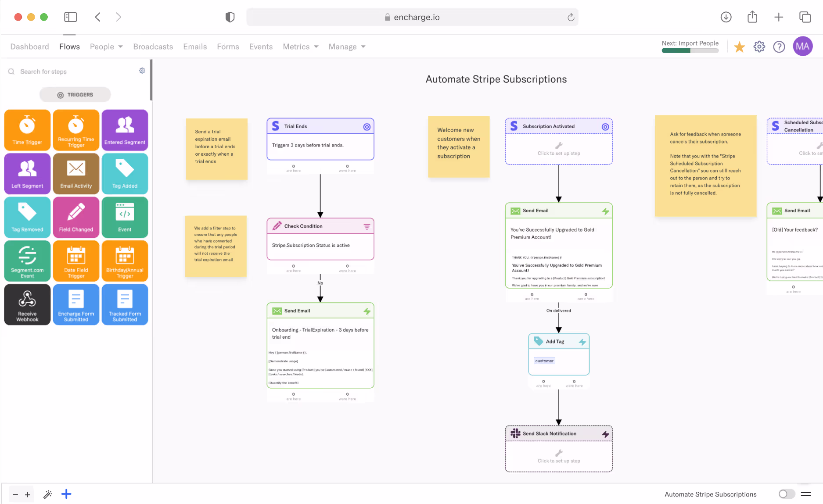Click 'Next: Import People' onboarding link
The width and height of the screenshot is (823, 504).
(x=690, y=43)
